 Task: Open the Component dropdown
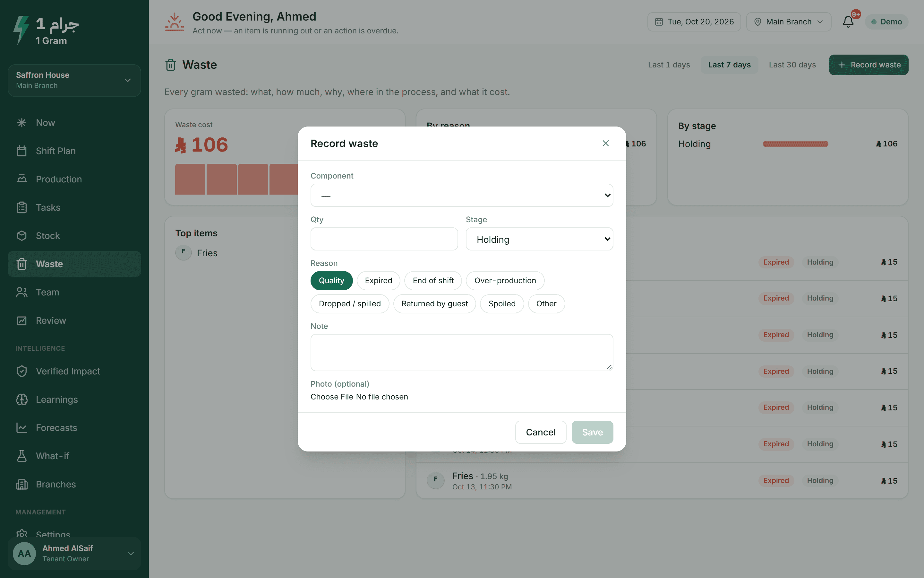point(462,195)
